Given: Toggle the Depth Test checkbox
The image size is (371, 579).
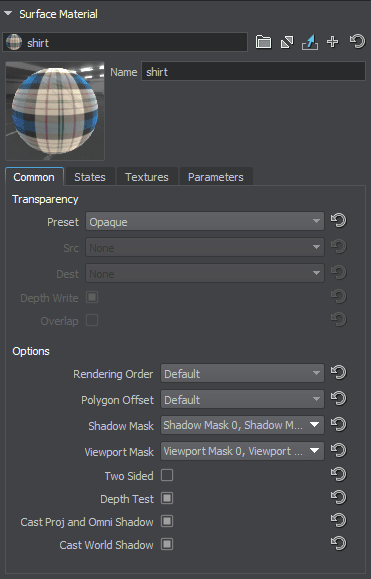Looking at the screenshot, I should (x=167, y=499).
